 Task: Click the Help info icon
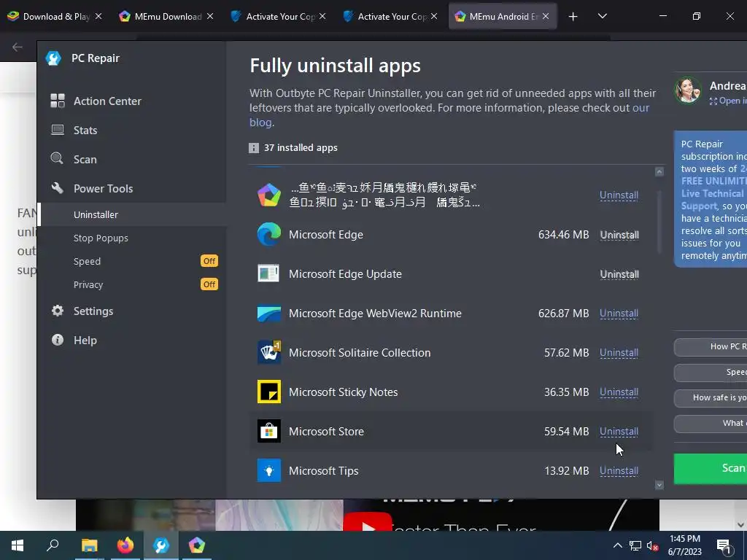tap(58, 340)
